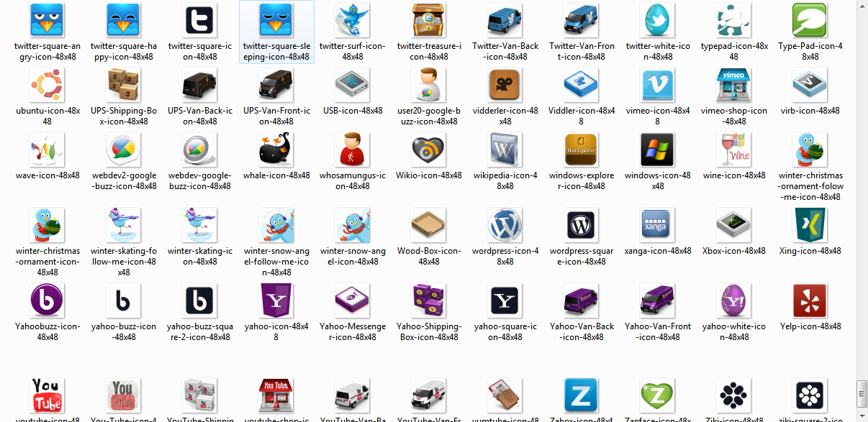Select the webdev2-google-buzz icon

click(x=124, y=150)
